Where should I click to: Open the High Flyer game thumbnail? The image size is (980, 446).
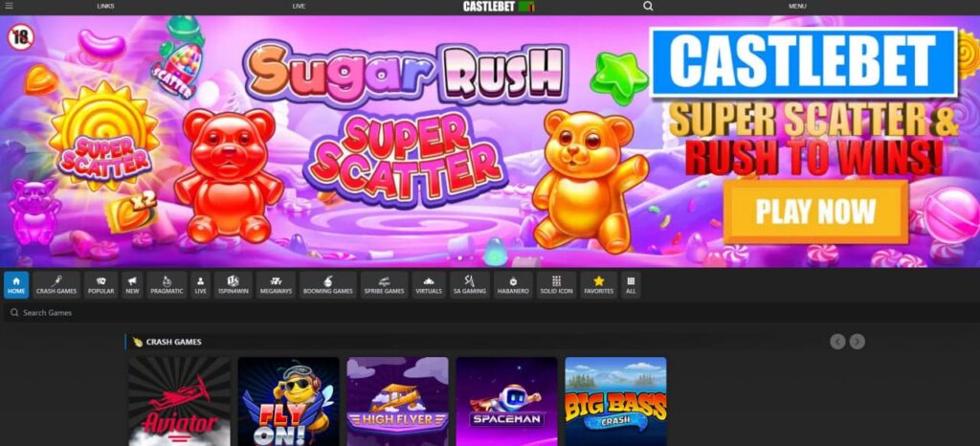coord(397,401)
